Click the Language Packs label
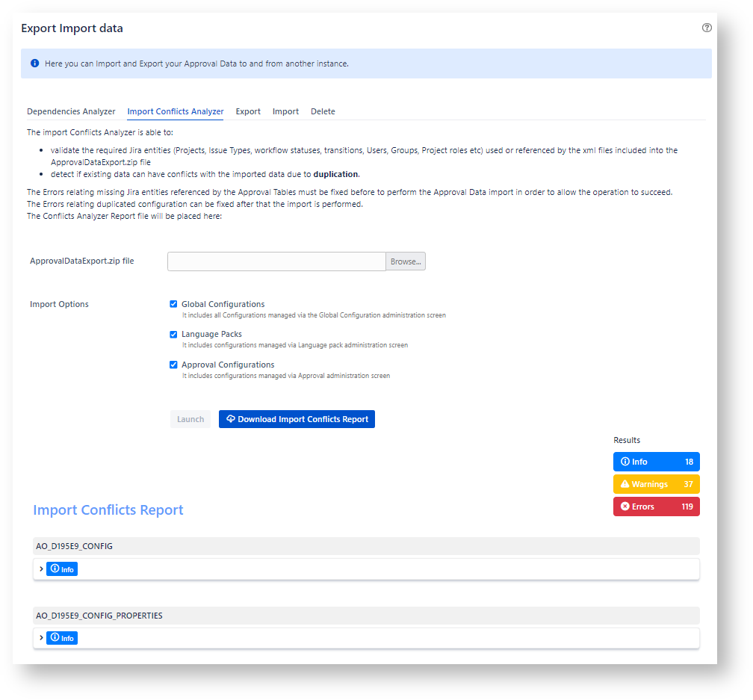The height and width of the screenshot is (700, 753). click(x=211, y=334)
